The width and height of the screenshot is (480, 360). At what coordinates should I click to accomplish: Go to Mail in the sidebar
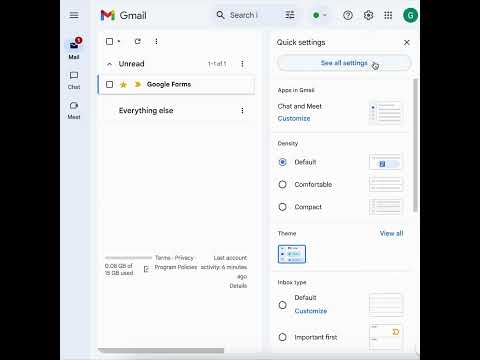tap(74, 49)
